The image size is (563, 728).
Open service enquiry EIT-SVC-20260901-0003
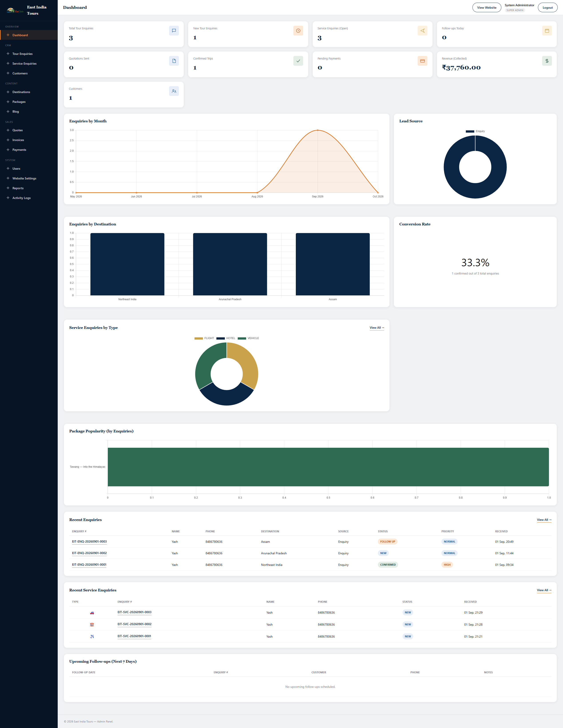click(x=134, y=612)
